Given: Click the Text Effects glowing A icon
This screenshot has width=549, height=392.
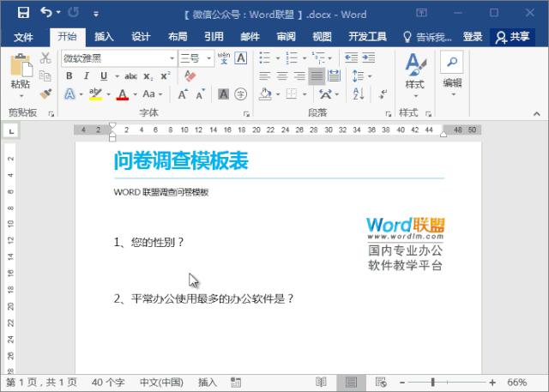Looking at the screenshot, I should point(69,94).
